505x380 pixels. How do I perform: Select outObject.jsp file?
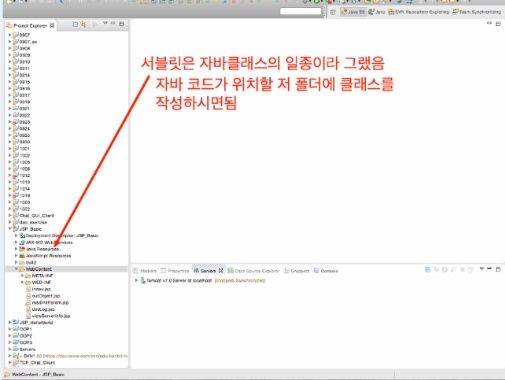[46, 296]
